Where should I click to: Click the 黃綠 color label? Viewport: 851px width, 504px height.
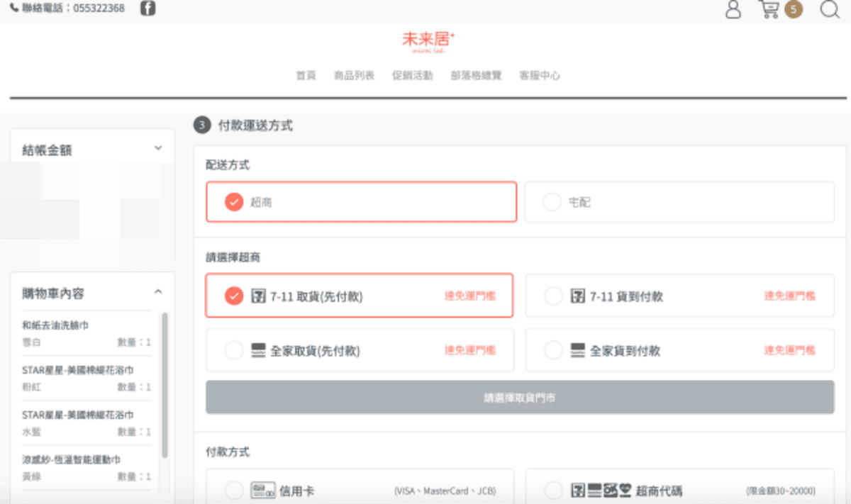coord(31,476)
